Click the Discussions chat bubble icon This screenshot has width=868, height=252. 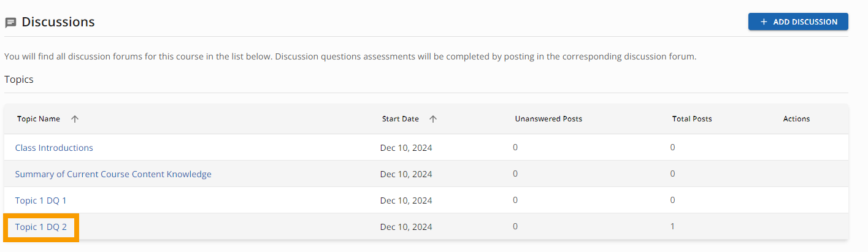pos(10,23)
